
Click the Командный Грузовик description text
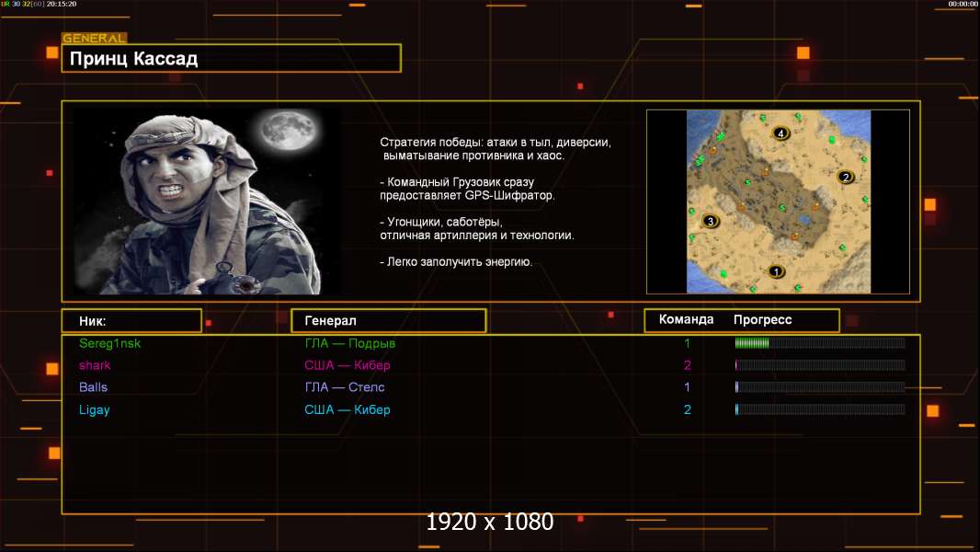click(x=467, y=189)
